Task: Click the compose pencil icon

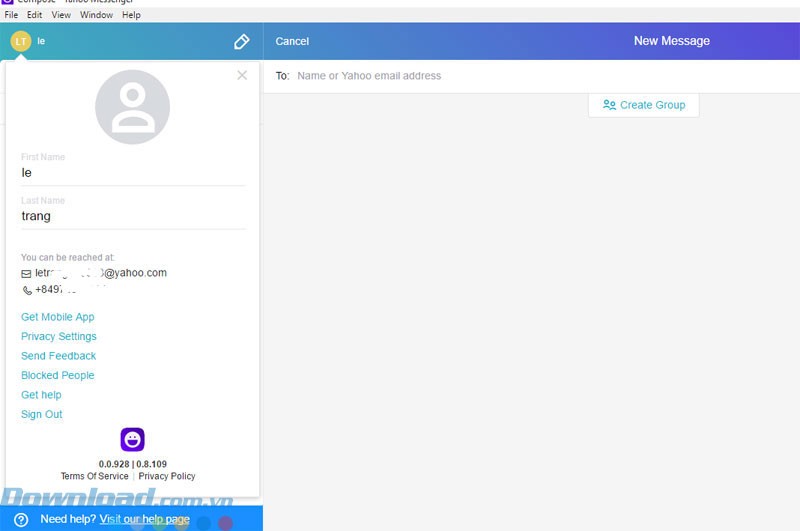Action: coord(241,42)
